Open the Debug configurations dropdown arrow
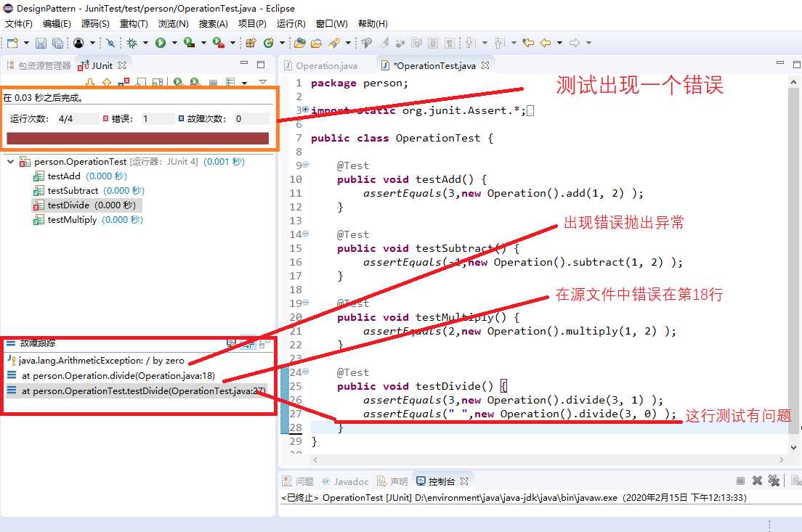Screen dimensions: 802x532 coord(145,43)
